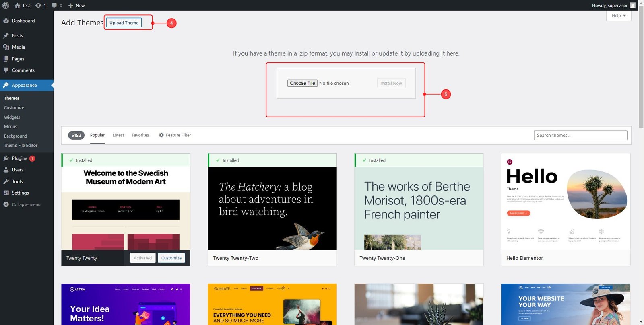Image resolution: width=644 pixels, height=325 pixels.
Task: Click the Users person icon
Action: [6, 170]
